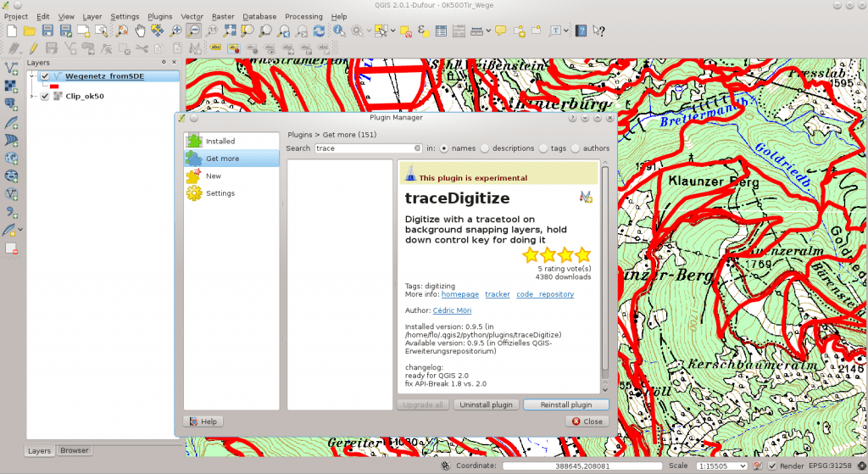Activate the Zoom In magnifier tool
The image size is (868, 474).
point(175,31)
